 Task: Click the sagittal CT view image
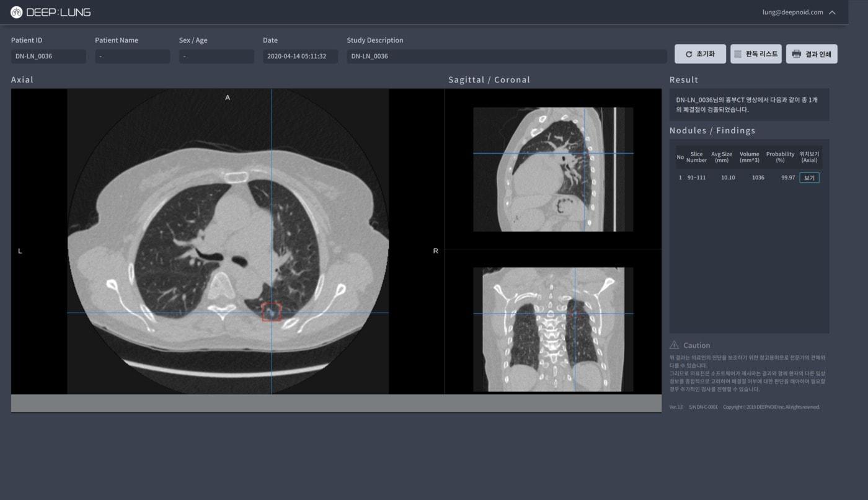552,169
